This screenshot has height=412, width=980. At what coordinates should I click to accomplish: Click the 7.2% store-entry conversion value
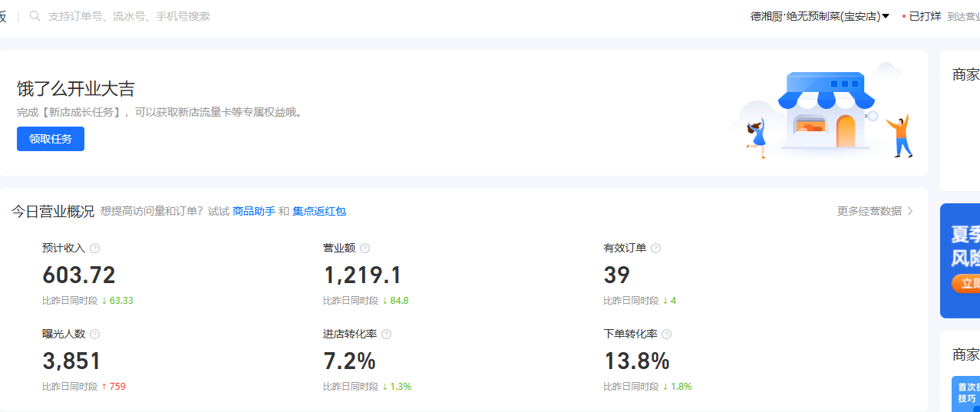(349, 361)
